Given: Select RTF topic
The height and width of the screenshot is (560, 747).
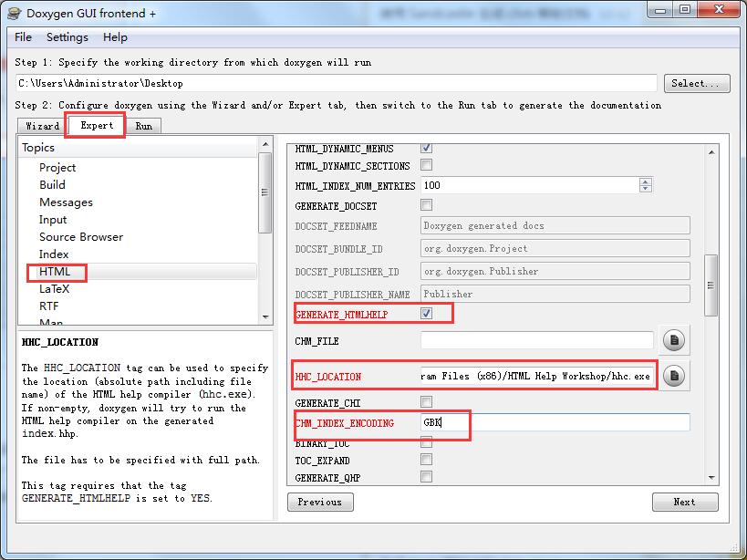Looking at the screenshot, I should (x=48, y=306).
